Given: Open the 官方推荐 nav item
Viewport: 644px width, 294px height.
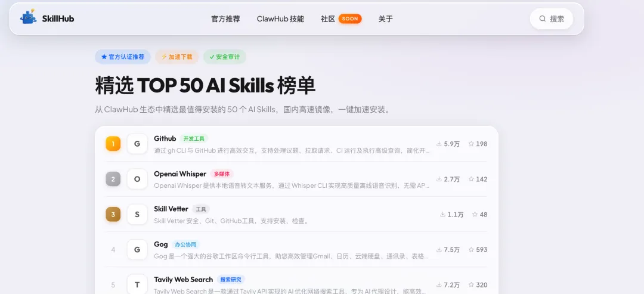Looking at the screenshot, I should click(225, 19).
